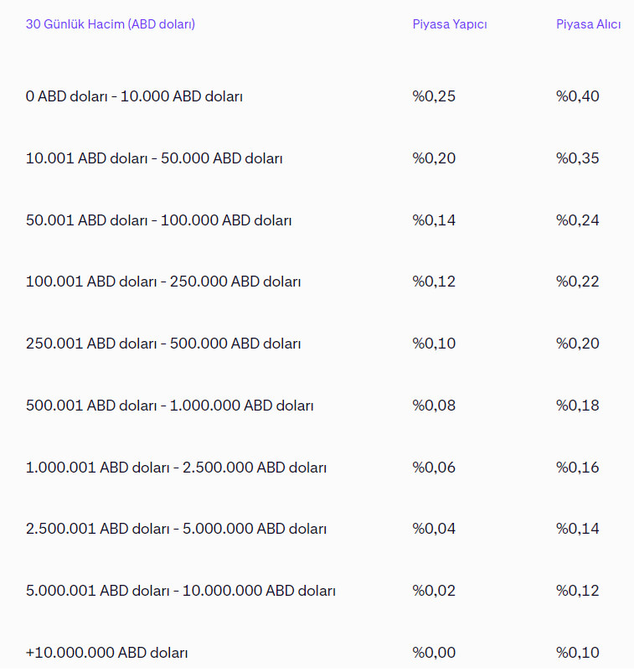
Task: Click the '+10.000.000 ABD doları' row label
Action: 107,653
